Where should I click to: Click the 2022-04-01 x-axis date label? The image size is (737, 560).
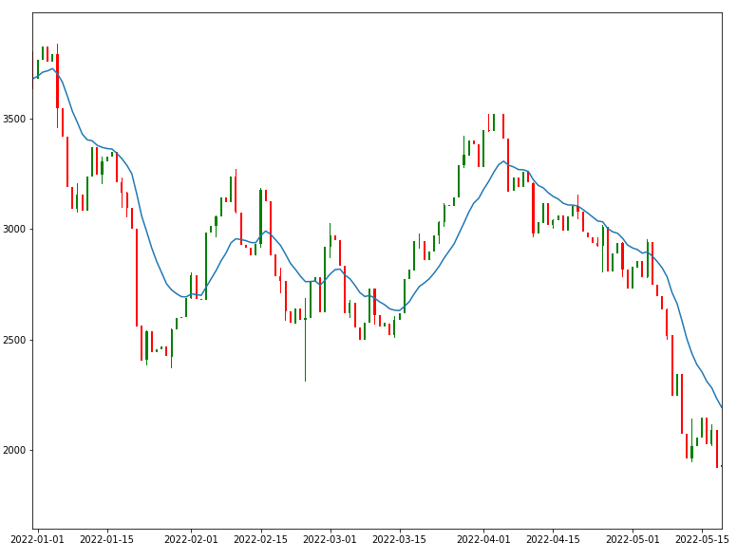pos(483,539)
